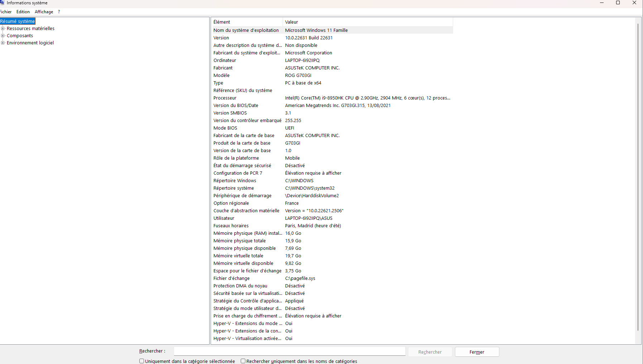Select the Appliqué strategy value
This screenshot has width=643, height=364.
pyautogui.click(x=294, y=301)
